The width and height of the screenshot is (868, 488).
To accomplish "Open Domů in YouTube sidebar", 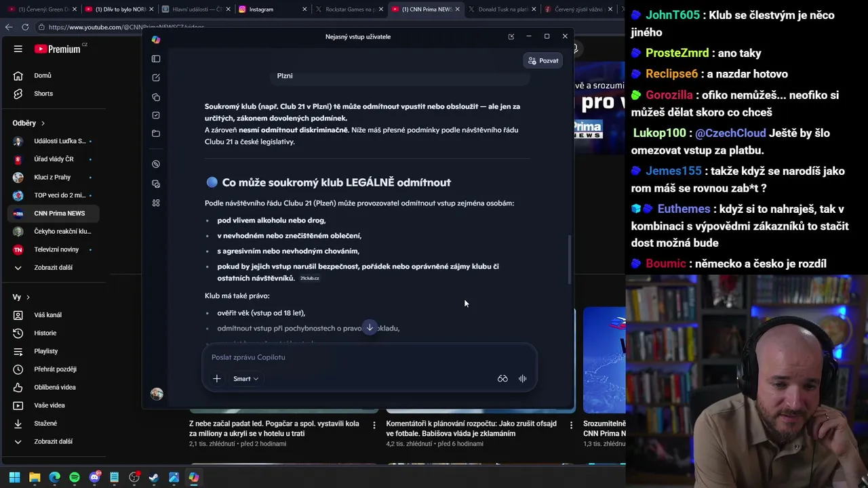I will tap(53, 76).
